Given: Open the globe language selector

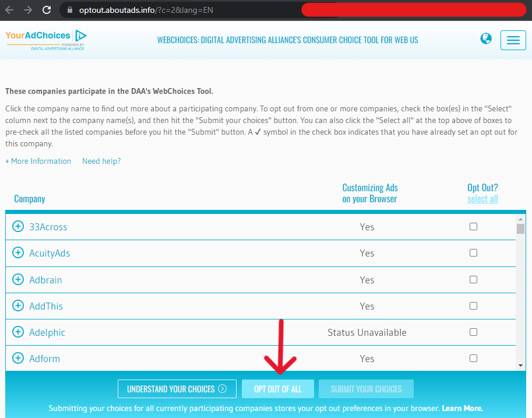Looking at the screenshot, I should coord(486,38).
